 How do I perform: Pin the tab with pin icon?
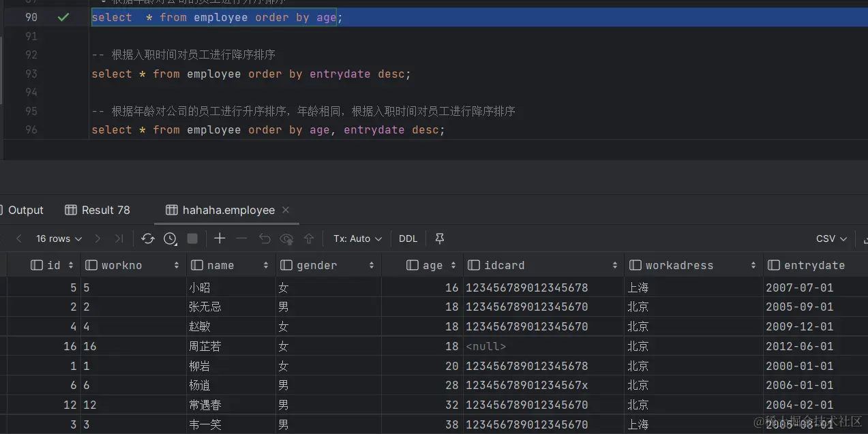pyautogui.click(x=440, y=238)
